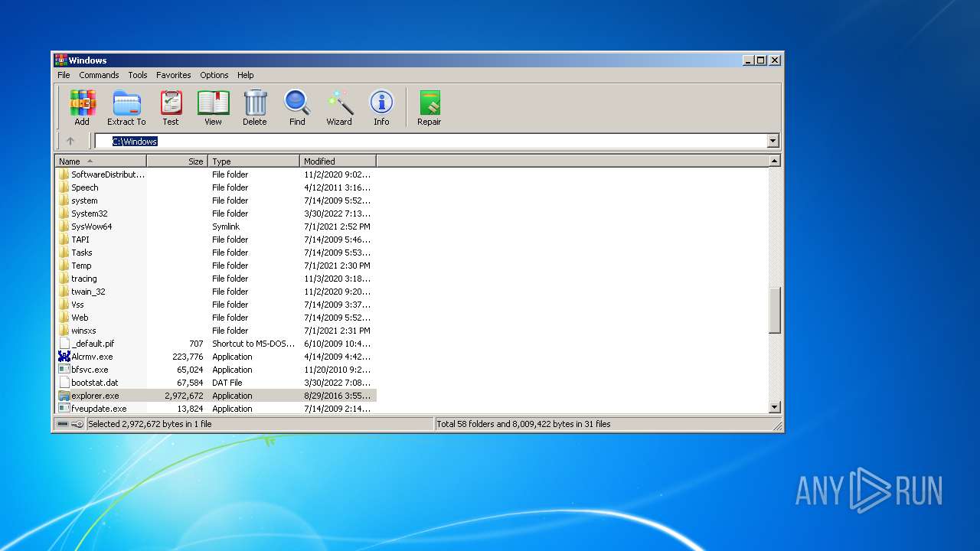Select the bootstat.dat file icon

tap(64, 383)
